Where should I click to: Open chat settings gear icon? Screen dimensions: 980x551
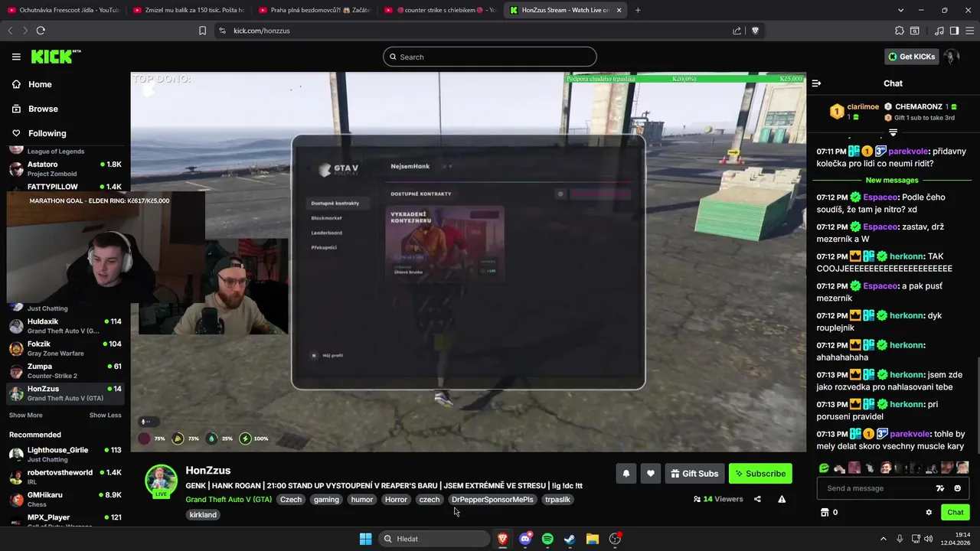click(929, 513)
